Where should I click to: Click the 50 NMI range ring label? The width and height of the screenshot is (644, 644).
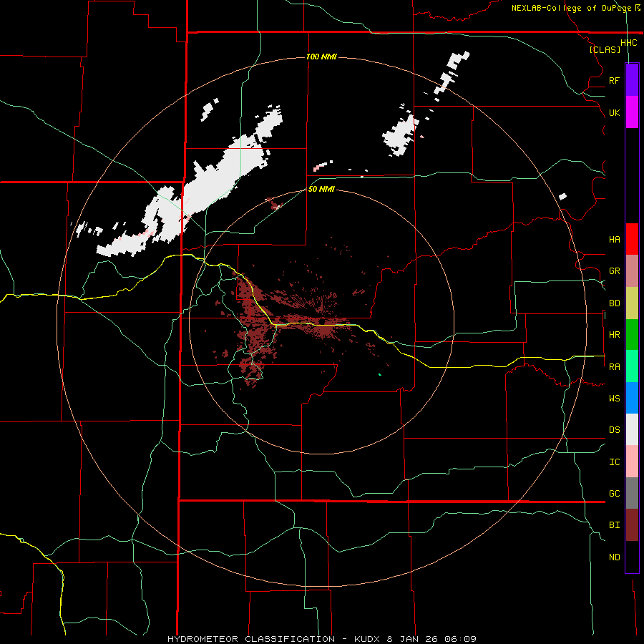[x=321, y=189]
